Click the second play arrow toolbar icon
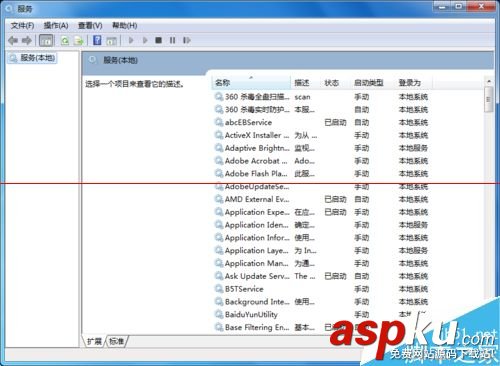 pos(145,41)
